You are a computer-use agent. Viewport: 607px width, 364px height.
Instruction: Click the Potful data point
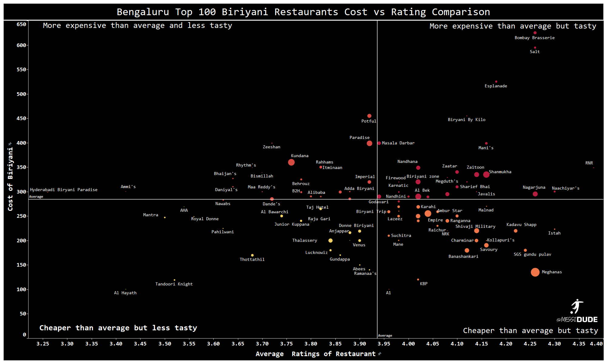point(369,116)
